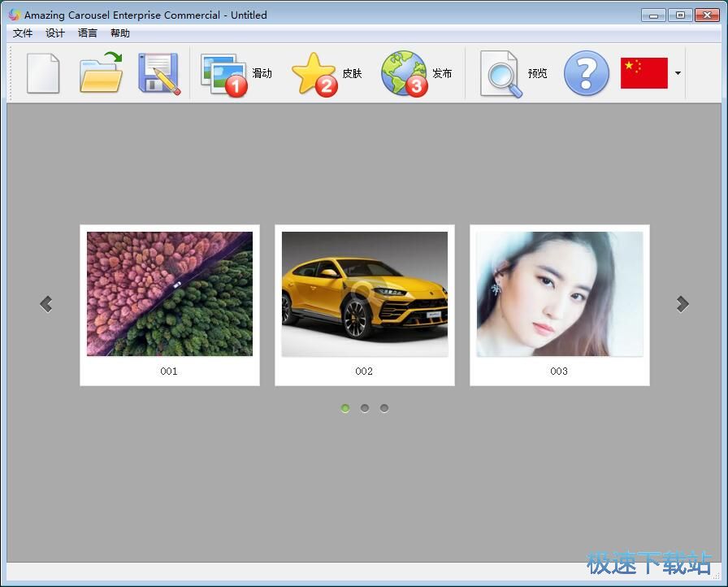Jump to the third carousel page dot
This screenshot has width=728, height=587.
click(384, 408)
